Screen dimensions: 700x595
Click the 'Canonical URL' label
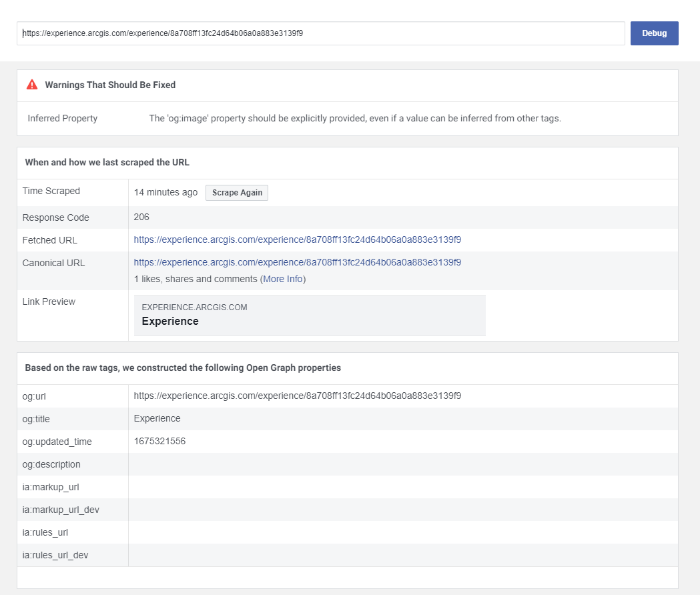(53, 263)
